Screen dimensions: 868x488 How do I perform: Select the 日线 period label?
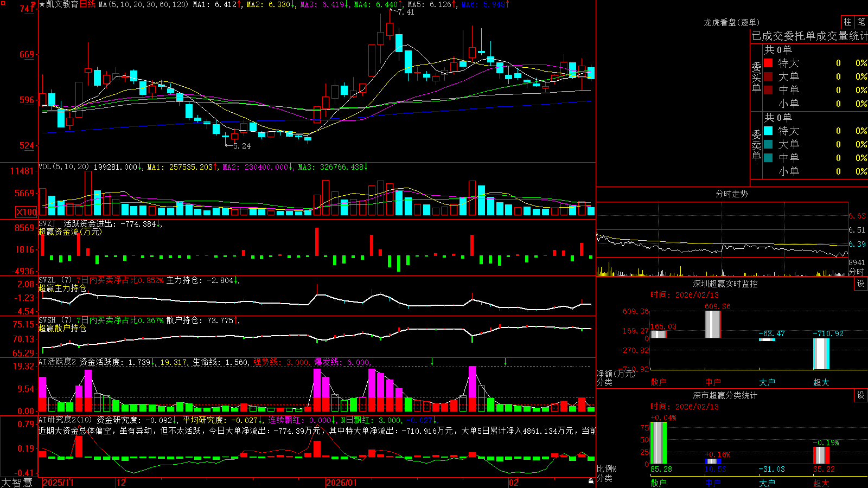(x=87, y=4)
